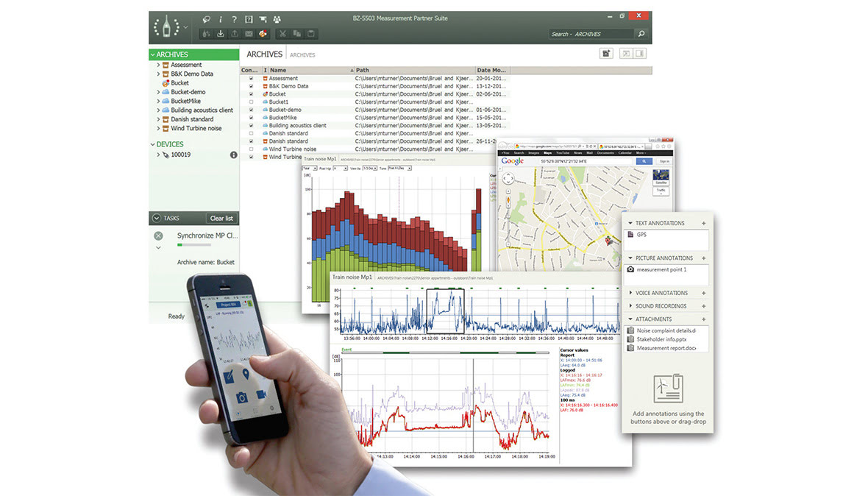Switch to the ARCHIVES tab
Image resolution: width=868 pixels, height=496 pixels.
(x=264, y=54)
